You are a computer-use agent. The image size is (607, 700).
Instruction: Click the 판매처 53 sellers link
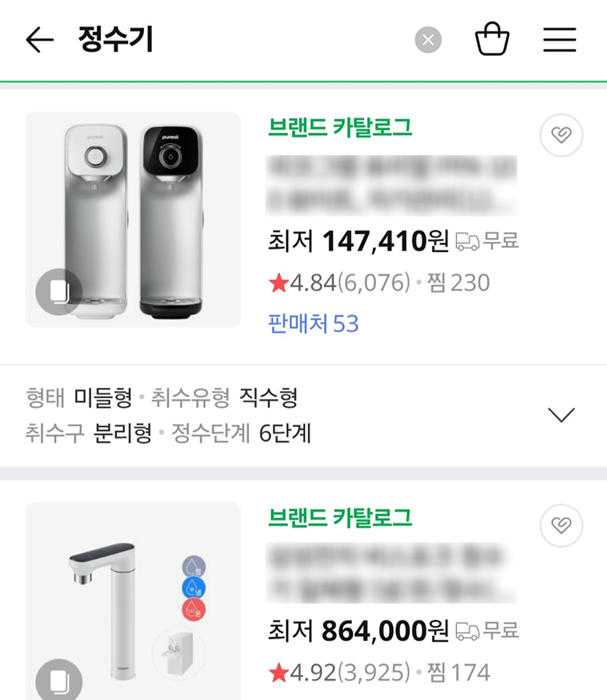click(x=314, y=323)
